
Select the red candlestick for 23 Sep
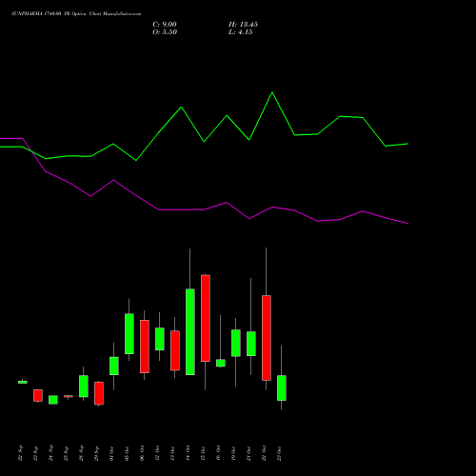pyautogui.click(x=38, y=395)
